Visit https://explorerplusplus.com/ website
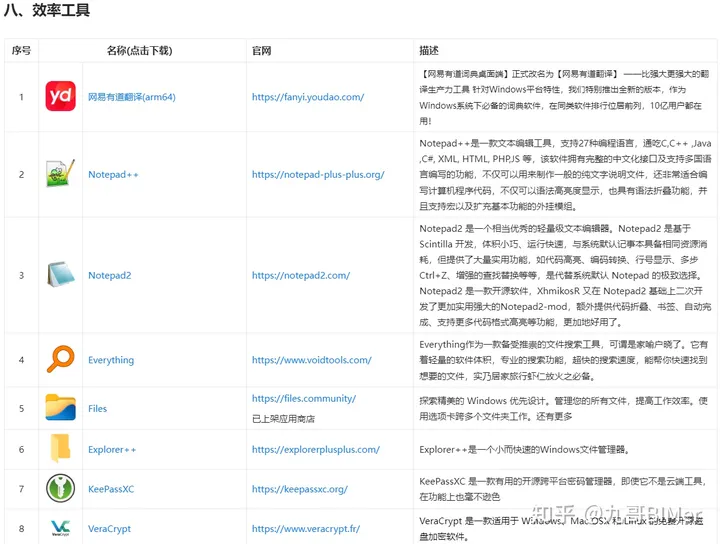Image resolution: width=720 pixels, height=544 pixels. tap(316, 449)
